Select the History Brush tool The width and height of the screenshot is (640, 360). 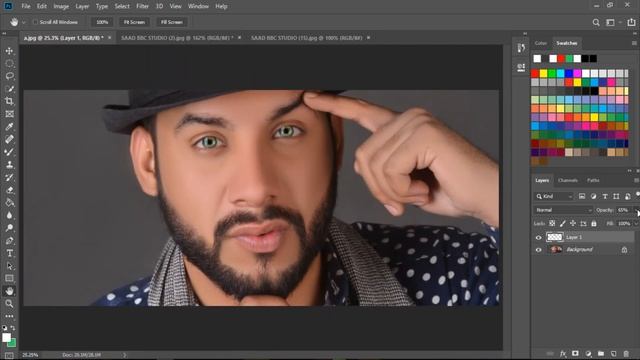click(x=9, y=177)
